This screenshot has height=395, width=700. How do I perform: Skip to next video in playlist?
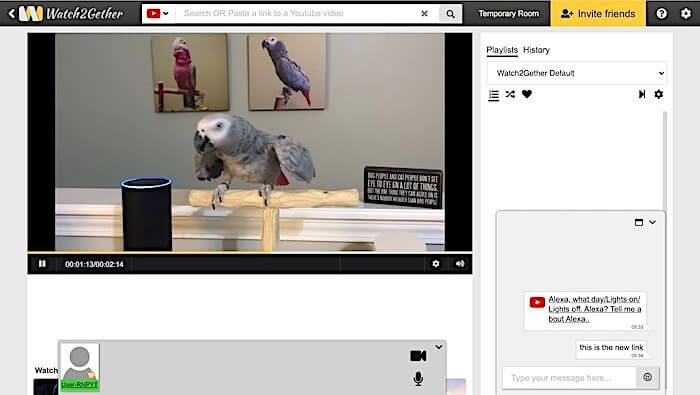[x=642, y=94]
